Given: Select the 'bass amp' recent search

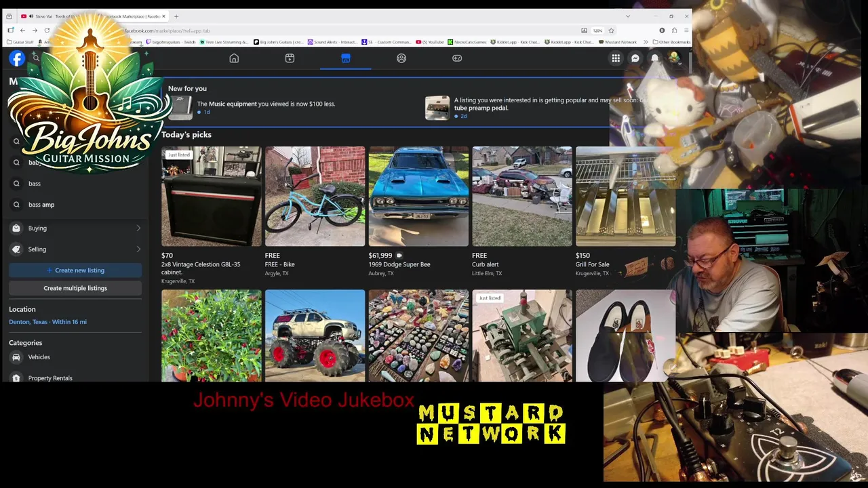Looking at the screenshot, I should click(75, 205).
